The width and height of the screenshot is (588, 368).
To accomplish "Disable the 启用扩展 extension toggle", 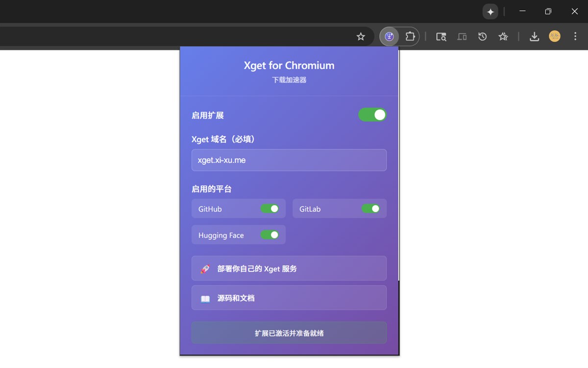I will [372, 114].
